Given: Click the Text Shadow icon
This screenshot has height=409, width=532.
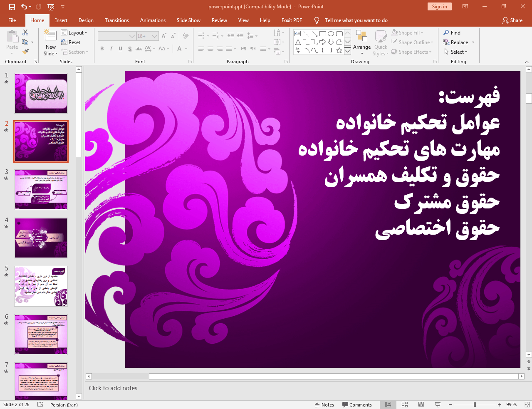Looking at the screenshot, I should 130,49.
